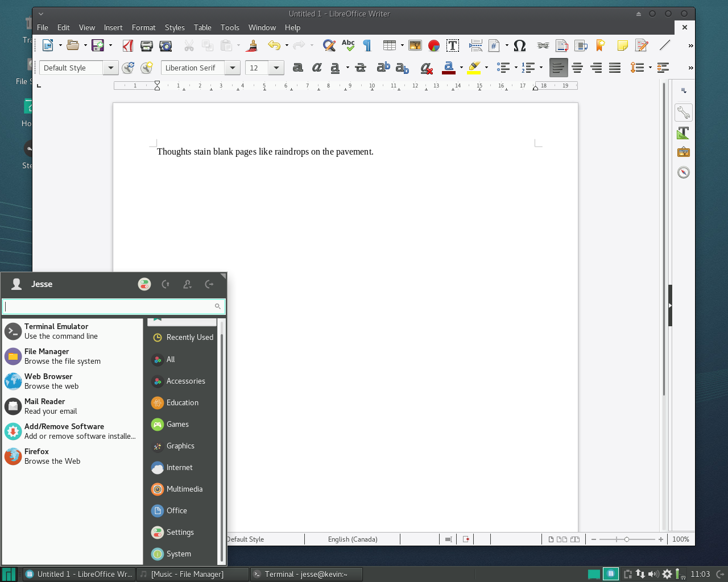Click the Print icon in toolbar

[147, 45]
